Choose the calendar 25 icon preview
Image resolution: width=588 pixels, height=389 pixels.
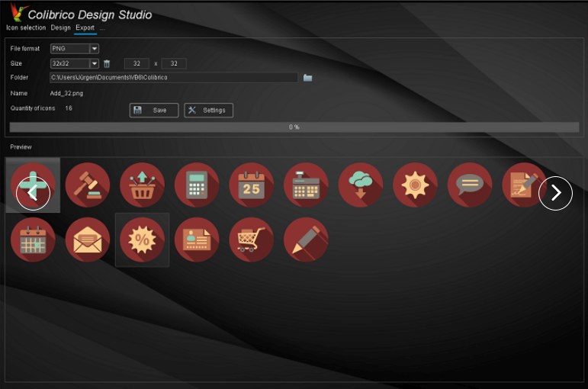pos(252,185)
